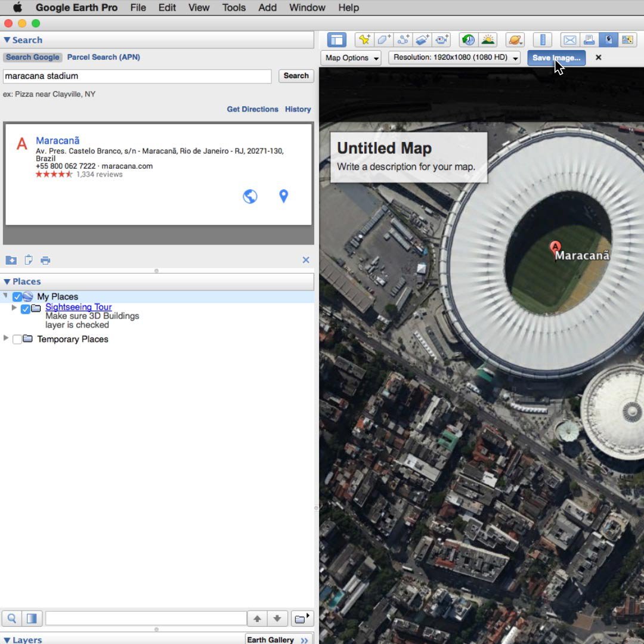
Task: Email the view with the envelope icon
Action: coord(569,40)
